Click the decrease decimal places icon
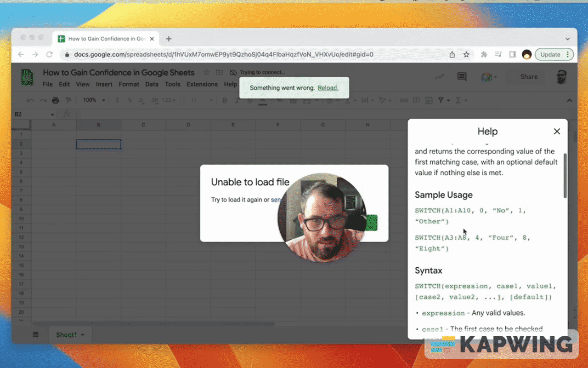Image resolution: width=588 pixels, height=368 pixels. (141, 100)
